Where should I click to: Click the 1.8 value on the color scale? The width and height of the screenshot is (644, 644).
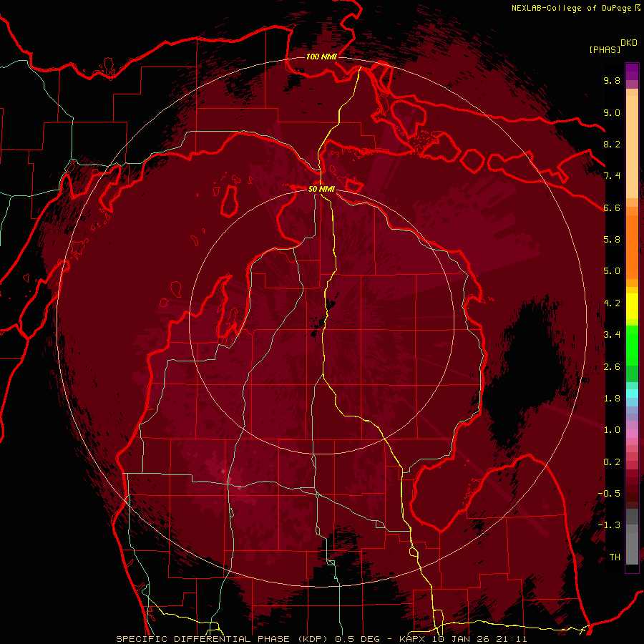pyautogui.click(x=612, y=399)
